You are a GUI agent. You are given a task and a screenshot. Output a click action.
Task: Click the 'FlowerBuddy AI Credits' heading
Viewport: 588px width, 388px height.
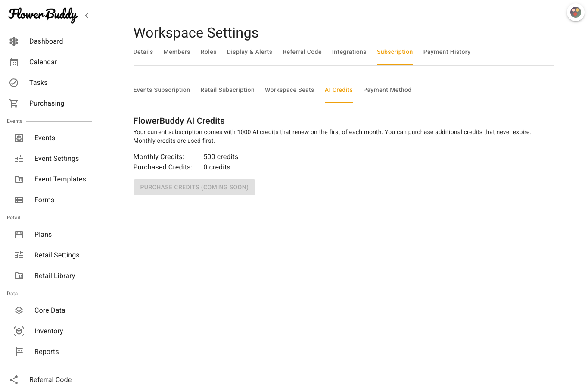click(x=179, y=121)
